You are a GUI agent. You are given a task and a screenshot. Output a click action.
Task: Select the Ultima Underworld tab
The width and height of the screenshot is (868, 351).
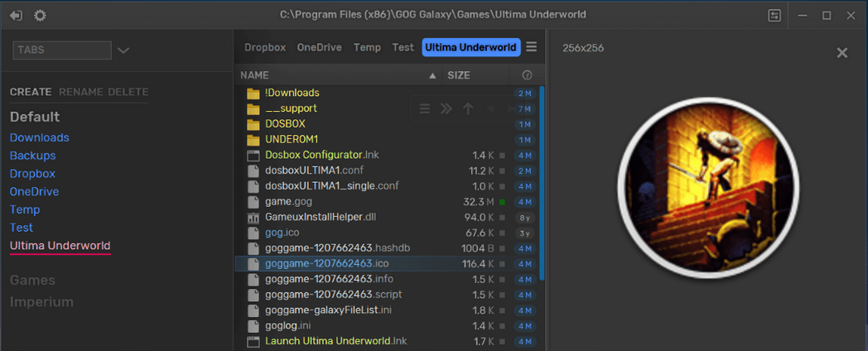pos(471,48)
